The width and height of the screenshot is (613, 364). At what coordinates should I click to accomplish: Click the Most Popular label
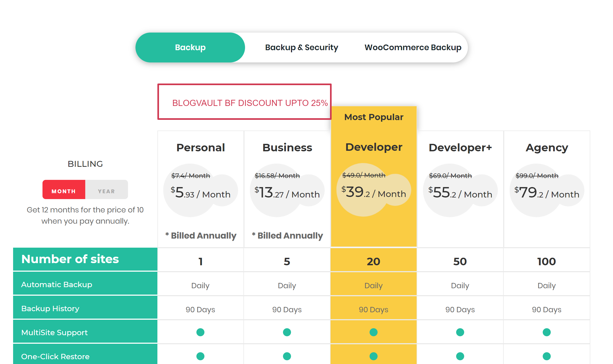tap(374, 117)
